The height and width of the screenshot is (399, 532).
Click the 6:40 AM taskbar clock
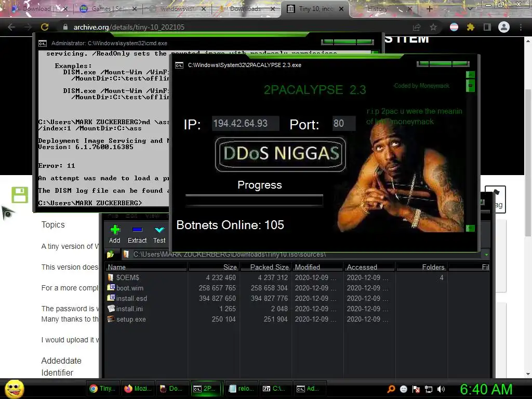coord(486,389)
